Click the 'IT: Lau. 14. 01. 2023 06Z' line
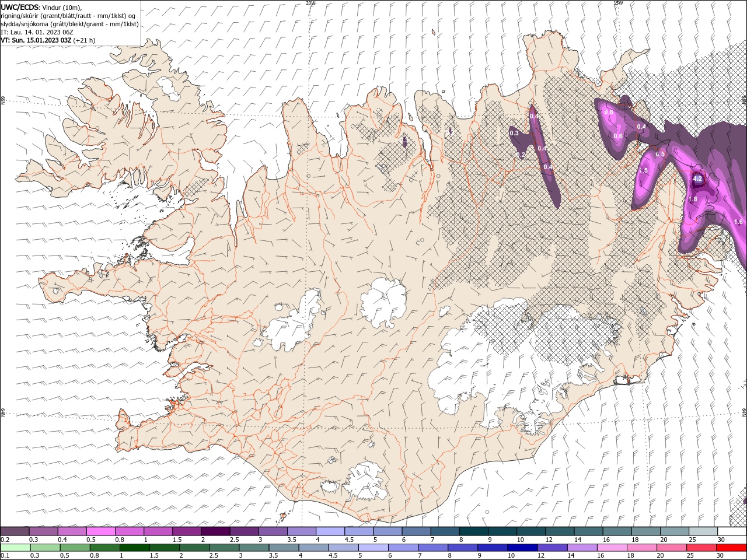 (x=37, y=32)
